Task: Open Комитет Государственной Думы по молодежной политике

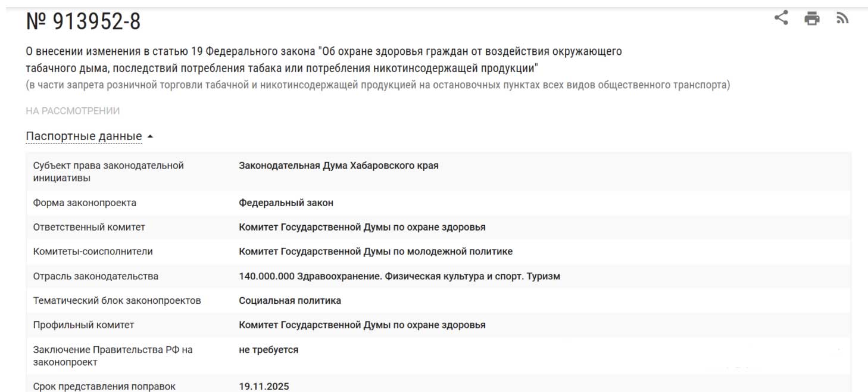Action: pyautogui.click(x=375, y=251)
